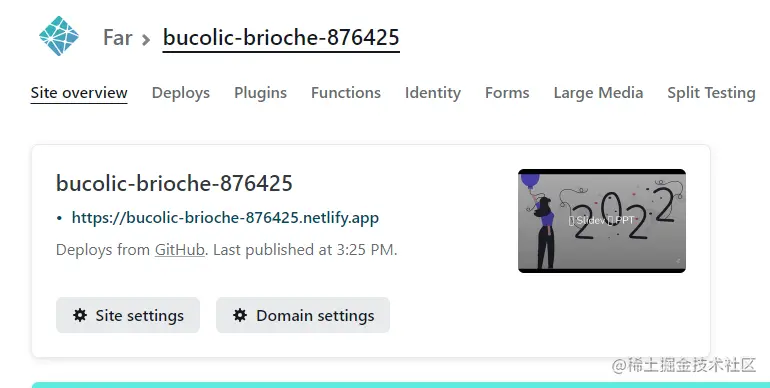Select the Large Media tab

598,93
